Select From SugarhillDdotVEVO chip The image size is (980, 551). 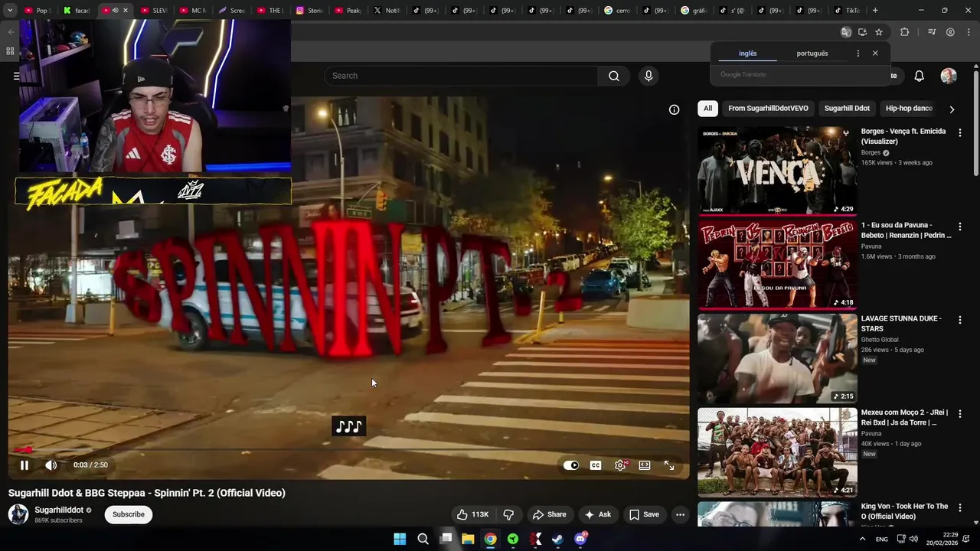pyautogui.click(x=768, y=109)
